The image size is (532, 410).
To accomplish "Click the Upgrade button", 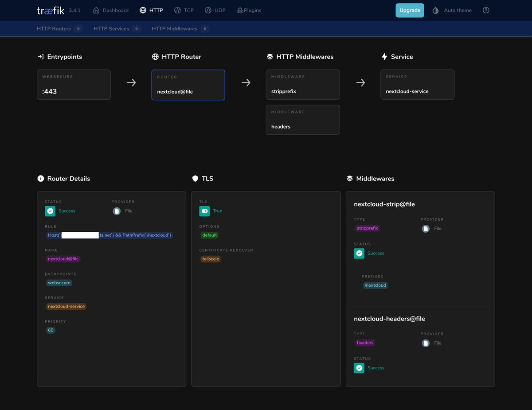I will [410, 10].
